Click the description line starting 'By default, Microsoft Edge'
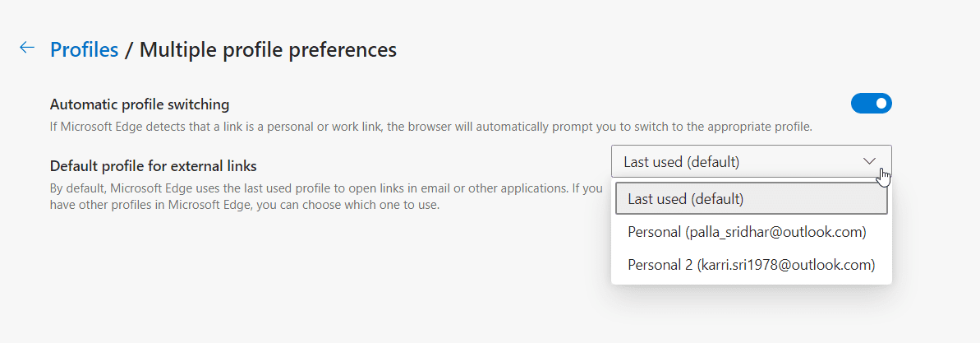The width and height of the screenshot is (980, 343). [326, 188]
